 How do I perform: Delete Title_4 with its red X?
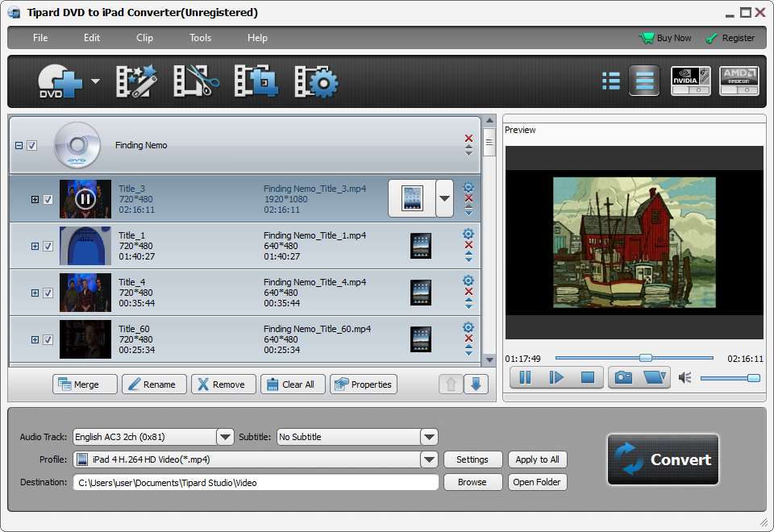point(469,292)
